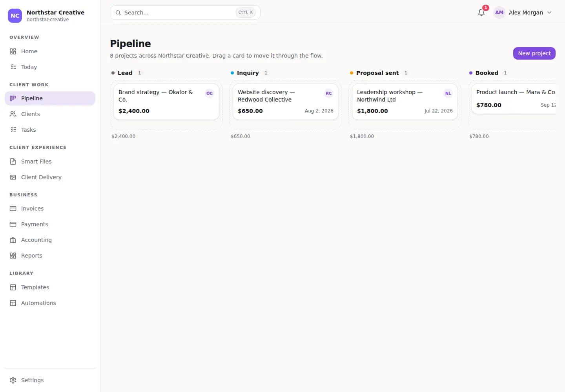Screen dimensions: 565x392
Task: Click the Inquiry column header
Action: tap(248, 73)
